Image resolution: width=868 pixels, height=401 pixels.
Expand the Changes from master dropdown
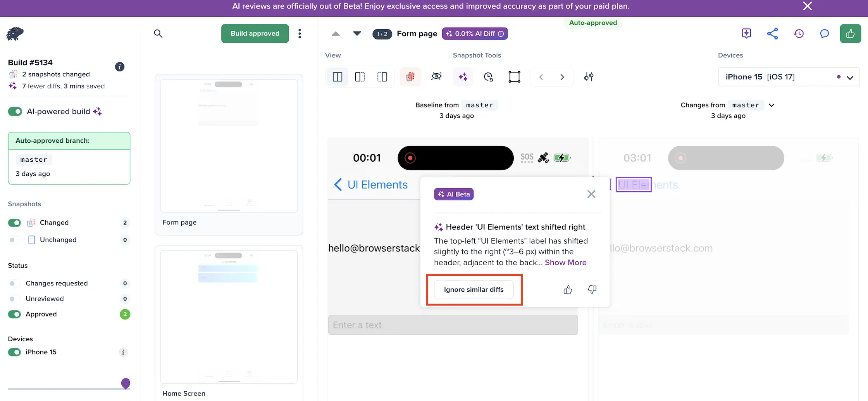pyautogui.click(x=772, y=105)
